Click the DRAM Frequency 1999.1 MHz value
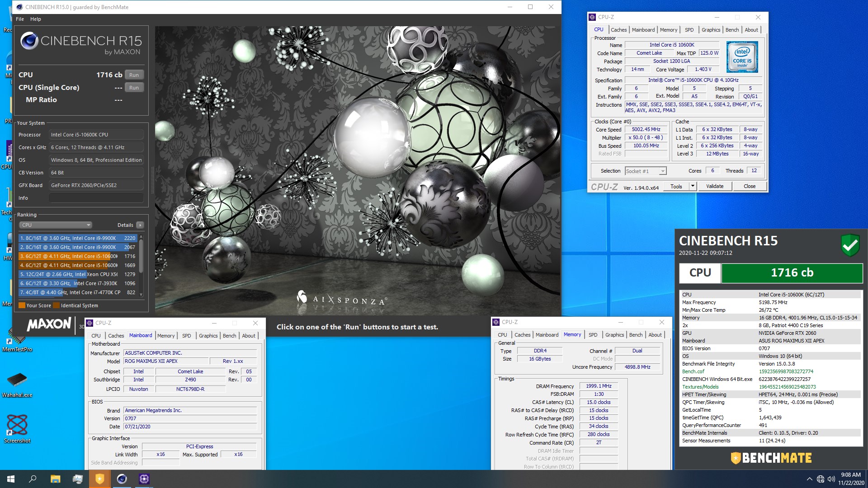This screenshot has width=868, height=488. 599,386
